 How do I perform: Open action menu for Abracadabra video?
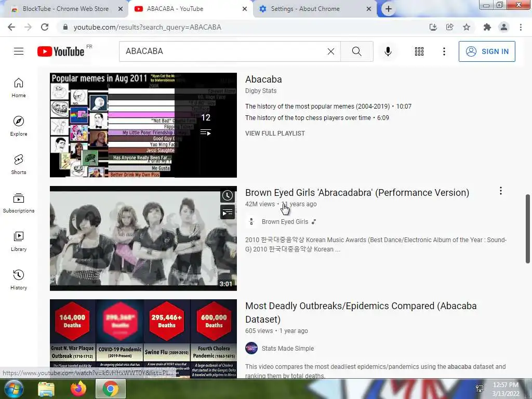coord(500,191)
